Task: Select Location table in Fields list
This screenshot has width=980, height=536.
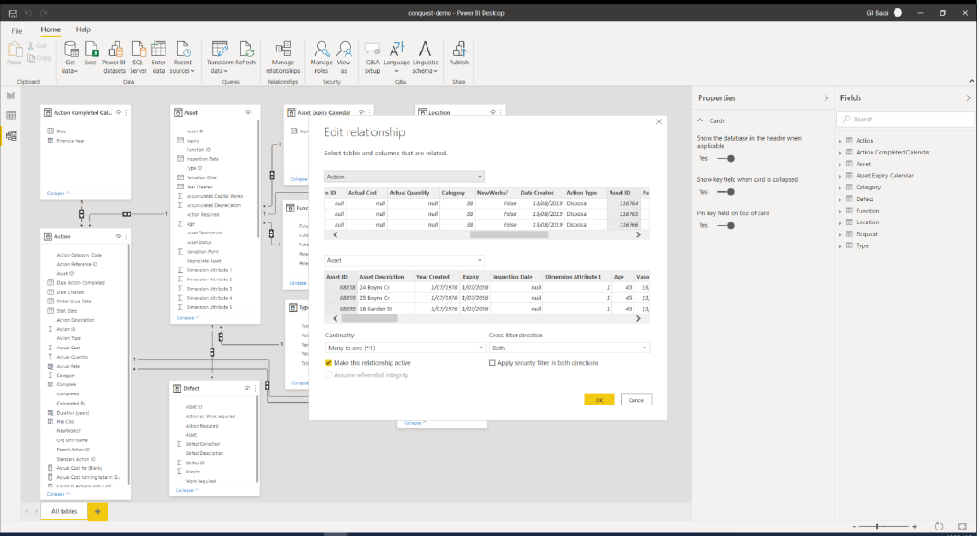Action: tap(868, 222)
